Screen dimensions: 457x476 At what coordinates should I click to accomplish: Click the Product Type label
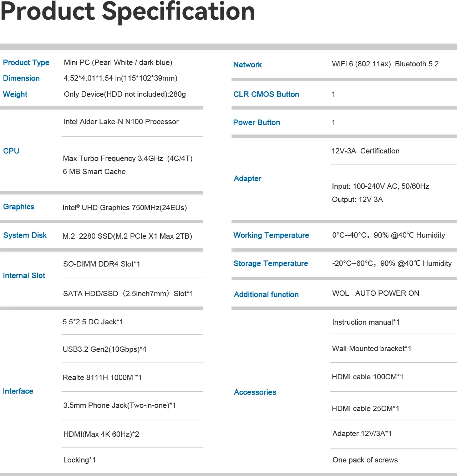click(x=26, y=62)
